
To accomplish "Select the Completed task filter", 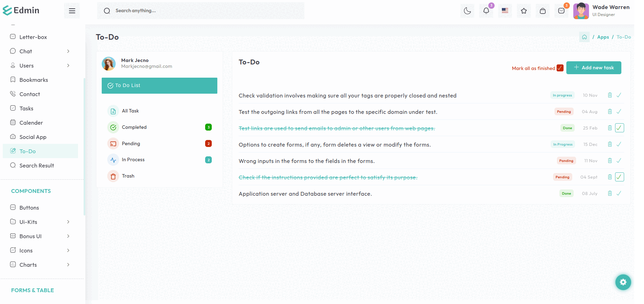I will coord(134,127).
